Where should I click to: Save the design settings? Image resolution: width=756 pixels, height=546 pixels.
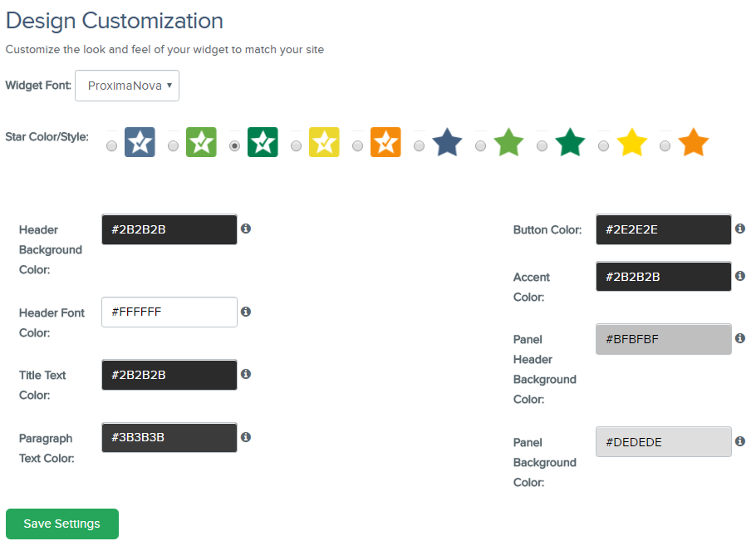62,524
